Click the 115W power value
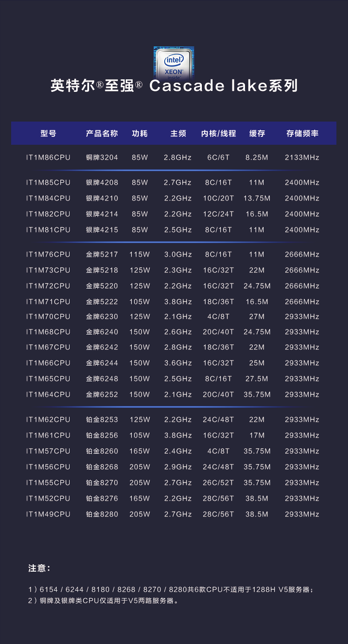The width and height of the screenshot is (348, 644). (x=140, y=255)
